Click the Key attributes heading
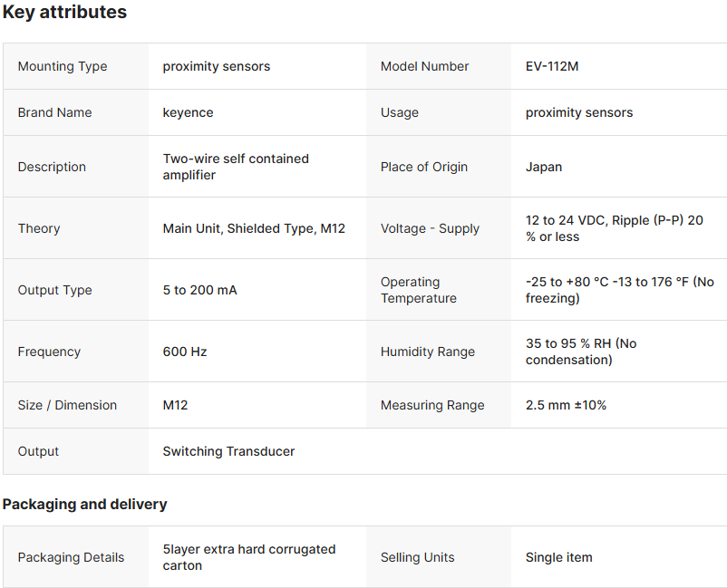 [x=64, y=13]
